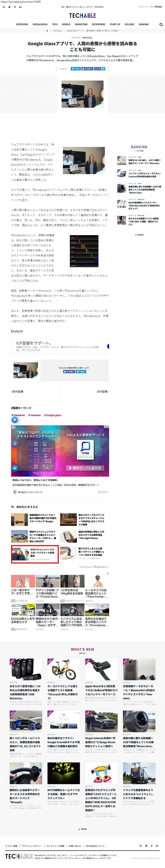Click the floating Twitter share circle icon

point(14,420)
